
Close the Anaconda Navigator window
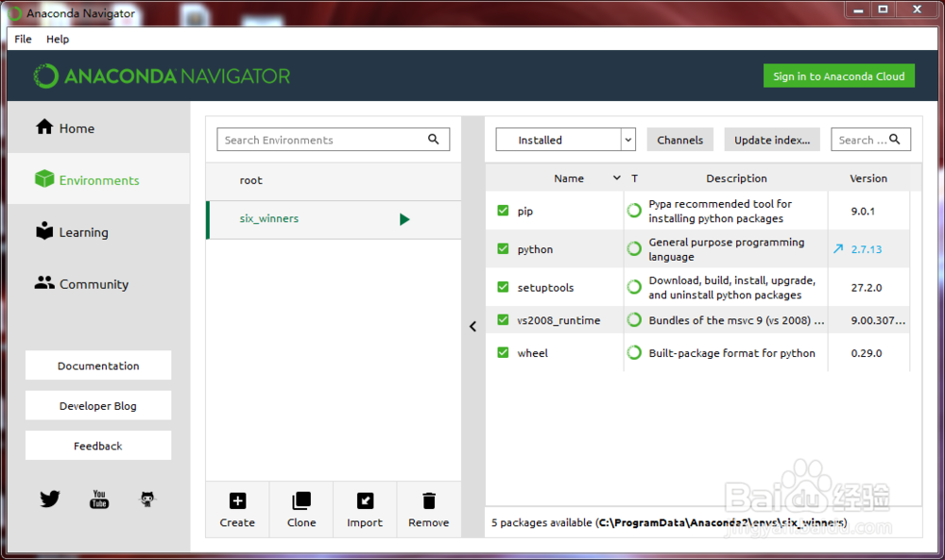coord(918,9)
